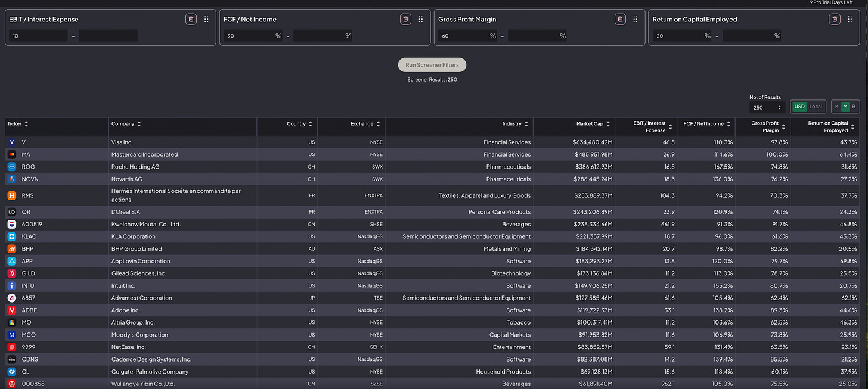This screenshot has width=868, height=389.
Task: Open Mastercard Incorporated company row
Action: click(x=433, y=154)
